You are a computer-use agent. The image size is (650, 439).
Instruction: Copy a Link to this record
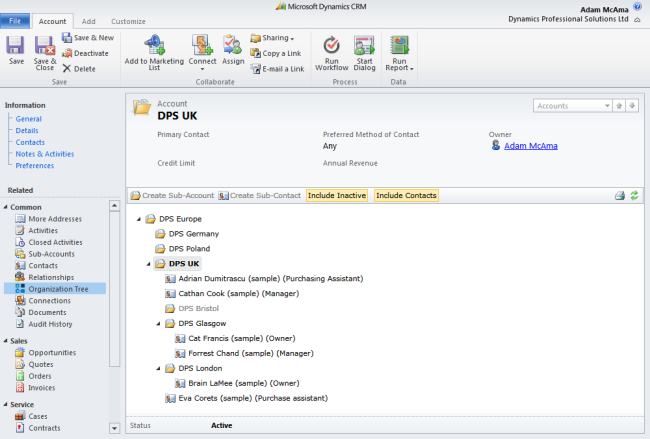pyautogui.click(x=275, y=53)
